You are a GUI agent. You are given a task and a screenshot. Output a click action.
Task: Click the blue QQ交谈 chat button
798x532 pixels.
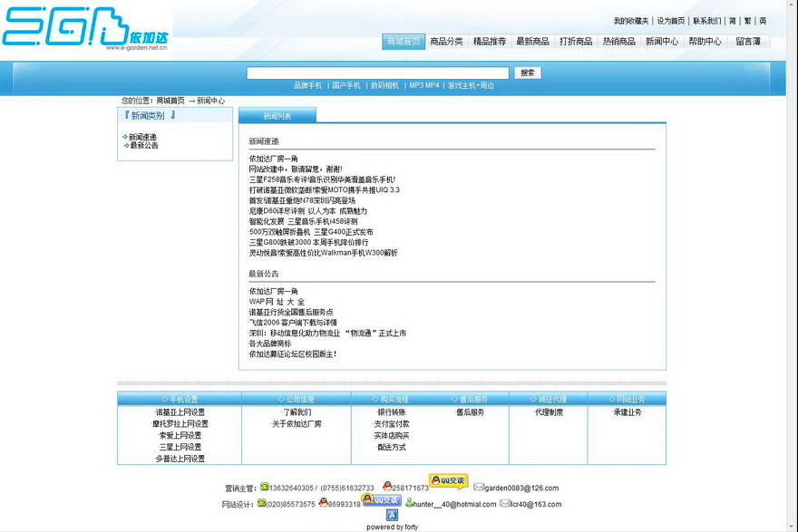click(x=382, y=500)
